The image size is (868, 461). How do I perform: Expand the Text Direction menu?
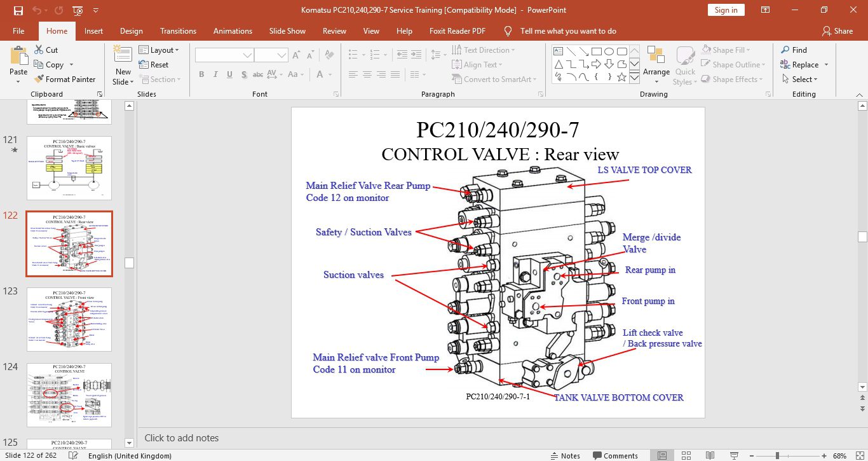click(x=484, y=50)
